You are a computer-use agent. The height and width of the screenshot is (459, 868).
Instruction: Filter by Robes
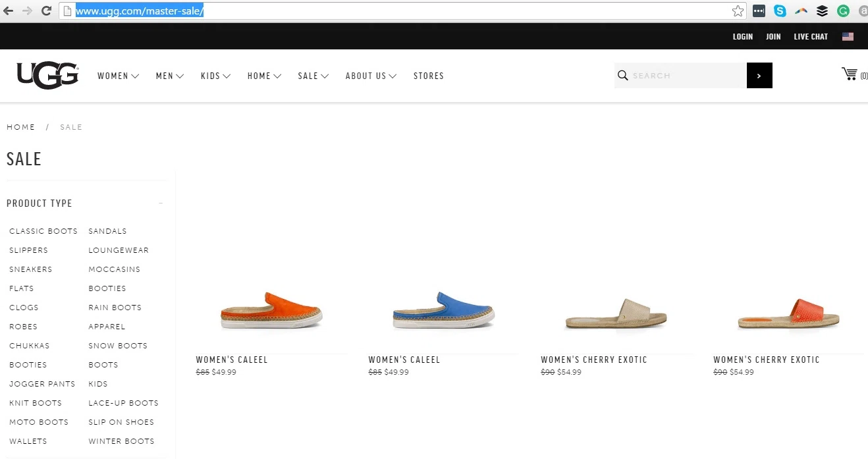[23, 327]
